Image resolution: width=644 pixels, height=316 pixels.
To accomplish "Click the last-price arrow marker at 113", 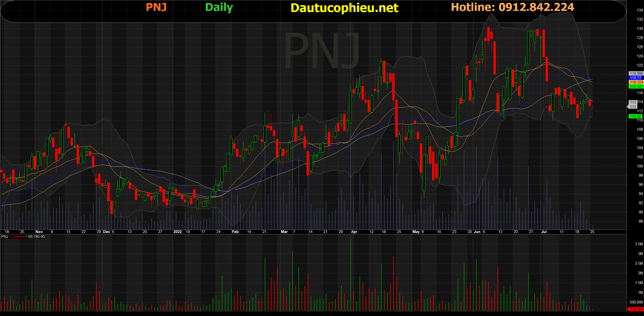I will point(632,107).
